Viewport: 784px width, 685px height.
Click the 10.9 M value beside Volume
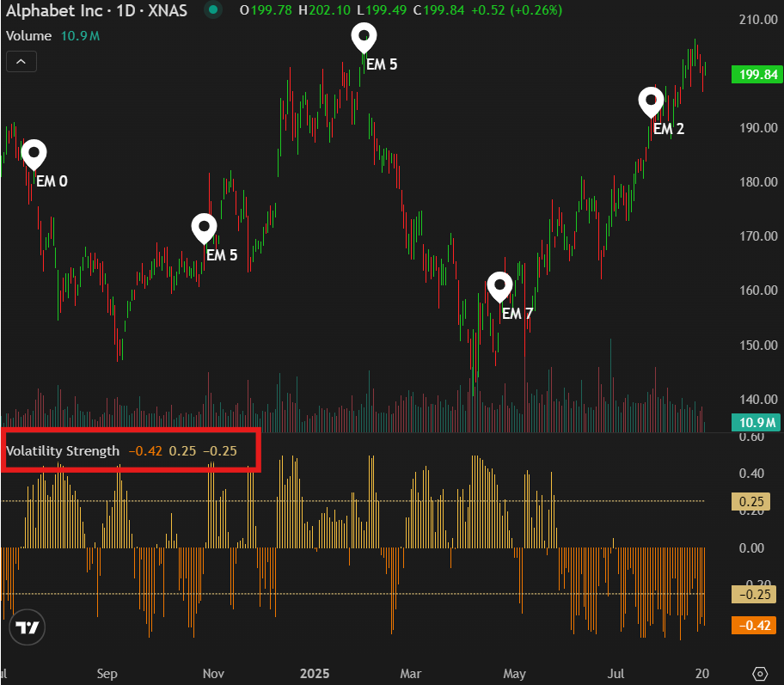[x=80, y=36]
